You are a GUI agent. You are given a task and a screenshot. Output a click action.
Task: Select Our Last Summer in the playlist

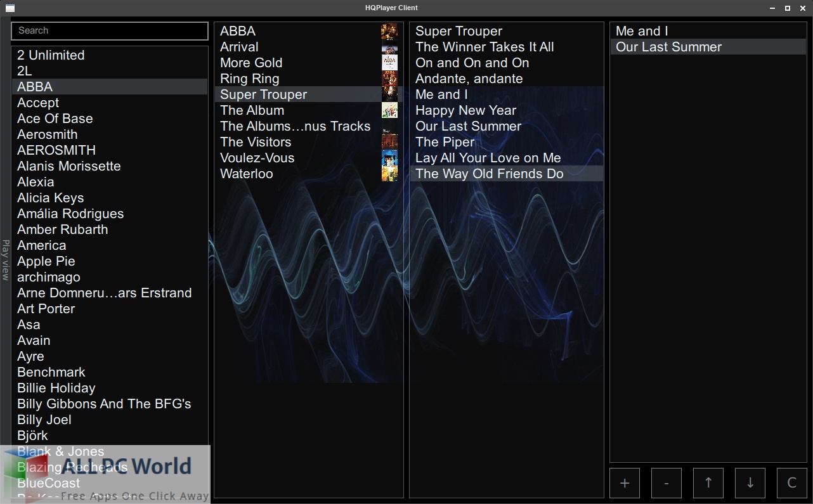coord(708,47)
